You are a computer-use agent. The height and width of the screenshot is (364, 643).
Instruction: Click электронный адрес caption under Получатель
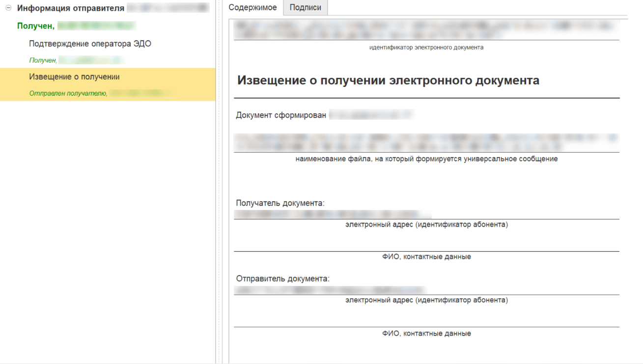click(426, 225)
